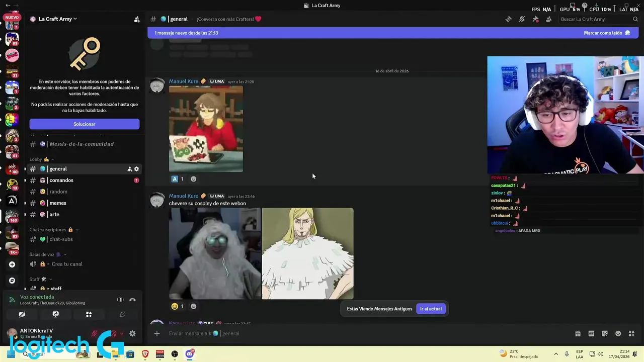
Task: Collapse the Salas de voz category
Action: coord(48,254)
